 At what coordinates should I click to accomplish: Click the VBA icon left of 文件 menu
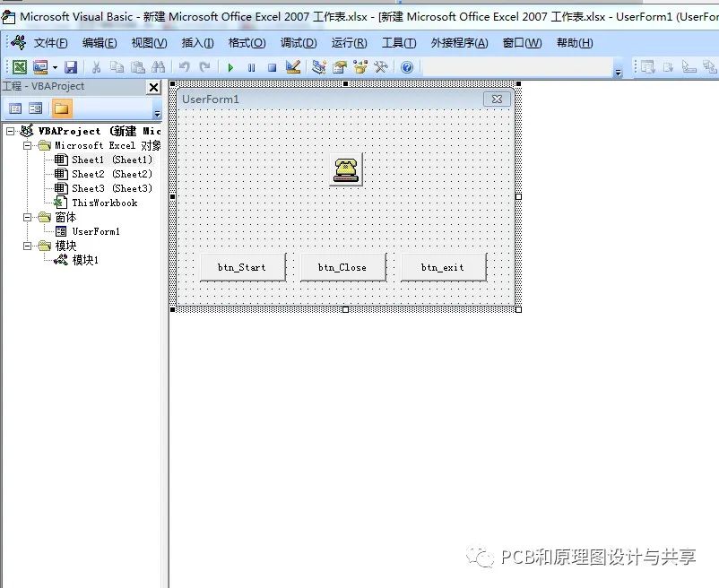(19, 43)
